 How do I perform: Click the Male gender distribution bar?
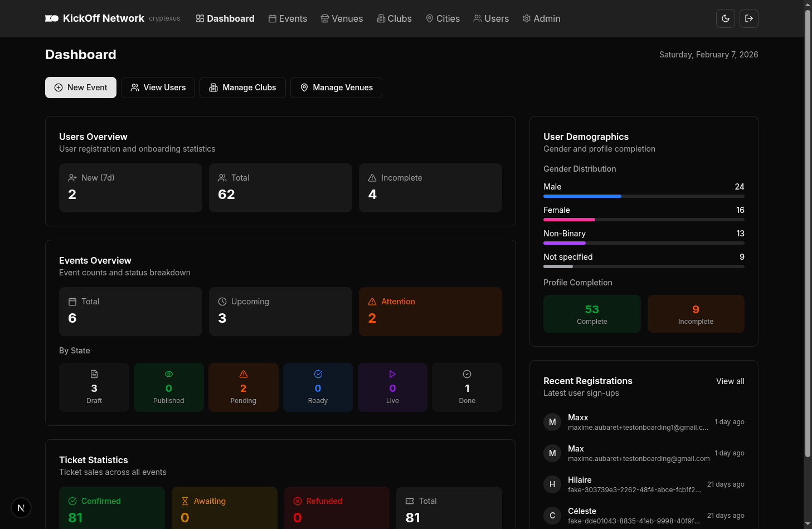click(644, 196)
